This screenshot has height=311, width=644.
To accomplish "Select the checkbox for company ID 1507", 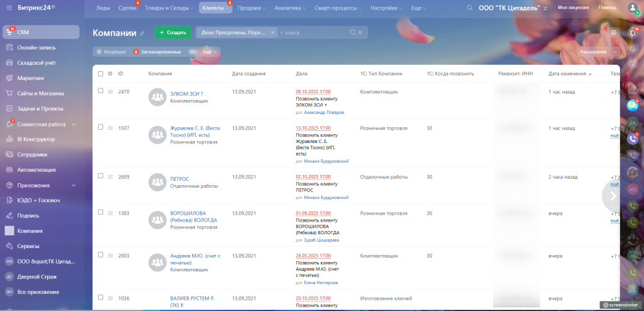I will click(x=101, y=127).
